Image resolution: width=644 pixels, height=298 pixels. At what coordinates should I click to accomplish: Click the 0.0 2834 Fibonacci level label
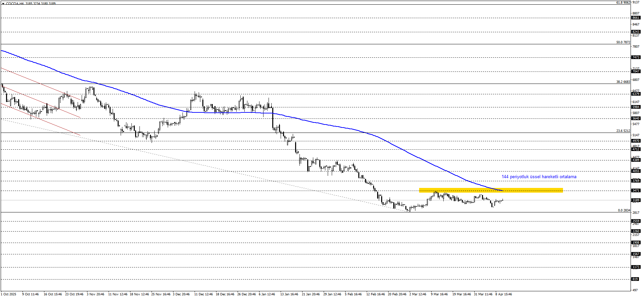click(x=624, y=210)
